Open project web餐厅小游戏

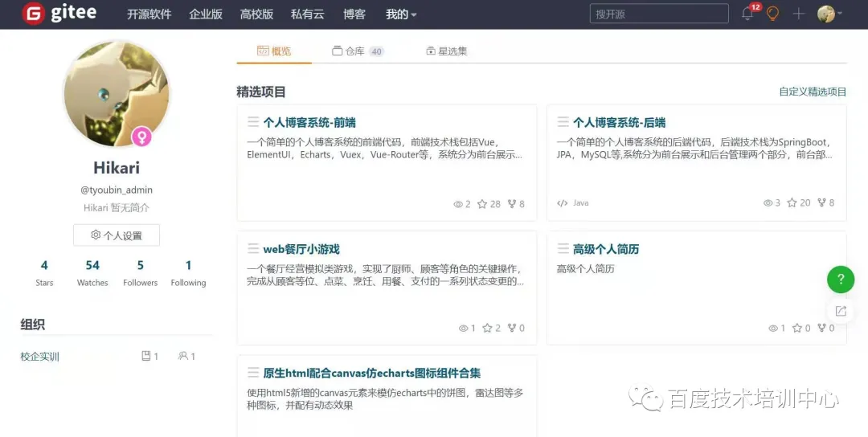[301, 249]
